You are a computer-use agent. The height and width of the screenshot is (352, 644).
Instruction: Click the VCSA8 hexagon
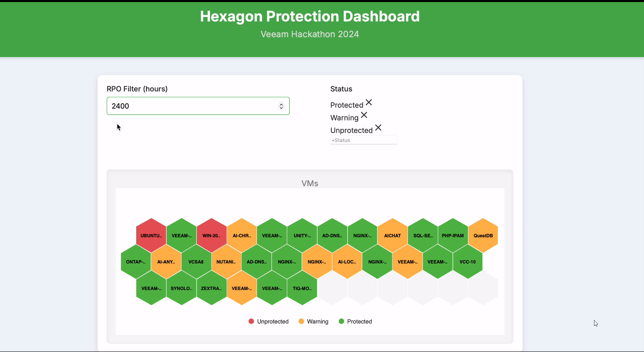click(196, 262)
